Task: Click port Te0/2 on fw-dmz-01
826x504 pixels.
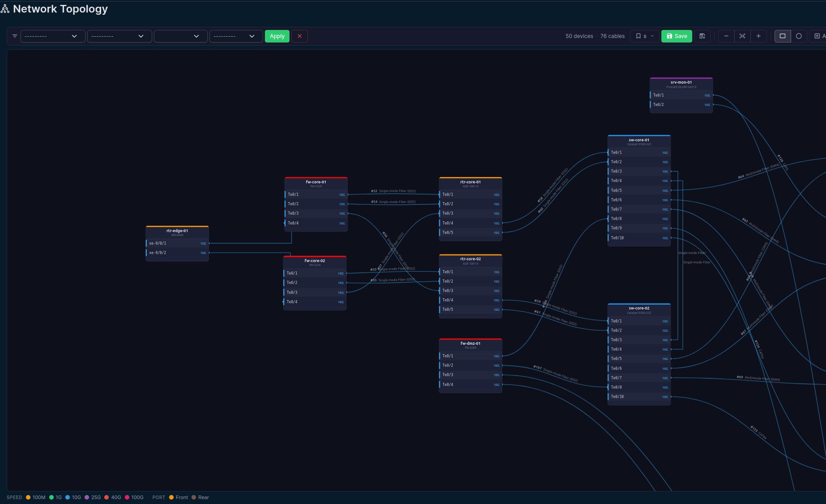Action: (x=471, y=365)
